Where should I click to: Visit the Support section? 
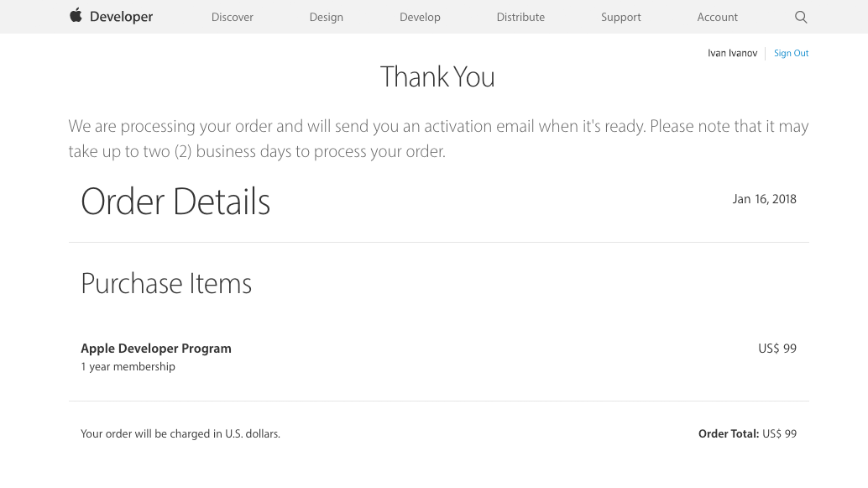coord(621,17)
